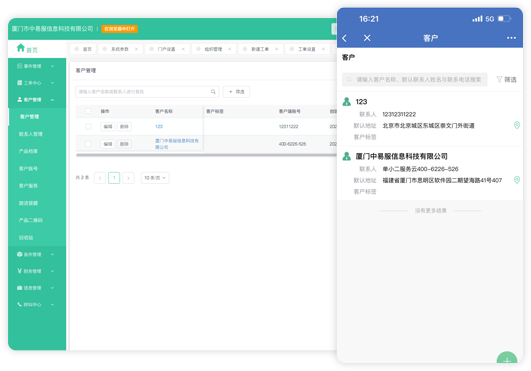Tick the select-all checkbox in table header
This screenshot has height=371, width=531.
pos(88,111)
